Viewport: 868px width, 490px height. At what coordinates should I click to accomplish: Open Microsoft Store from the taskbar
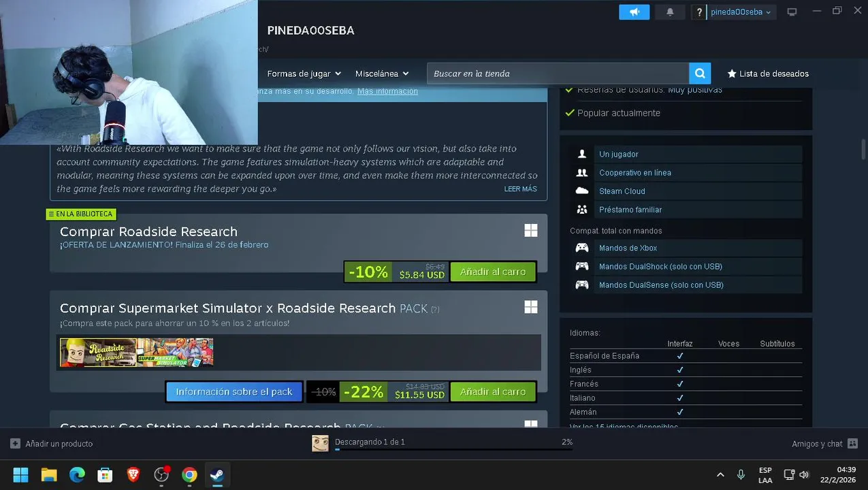[105, 474]
